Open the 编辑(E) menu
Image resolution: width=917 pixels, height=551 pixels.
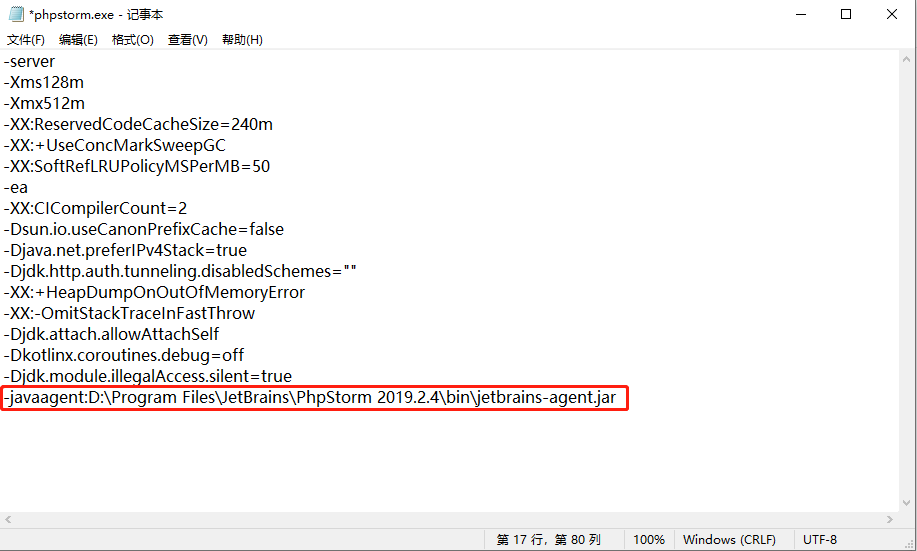point(78,40)
